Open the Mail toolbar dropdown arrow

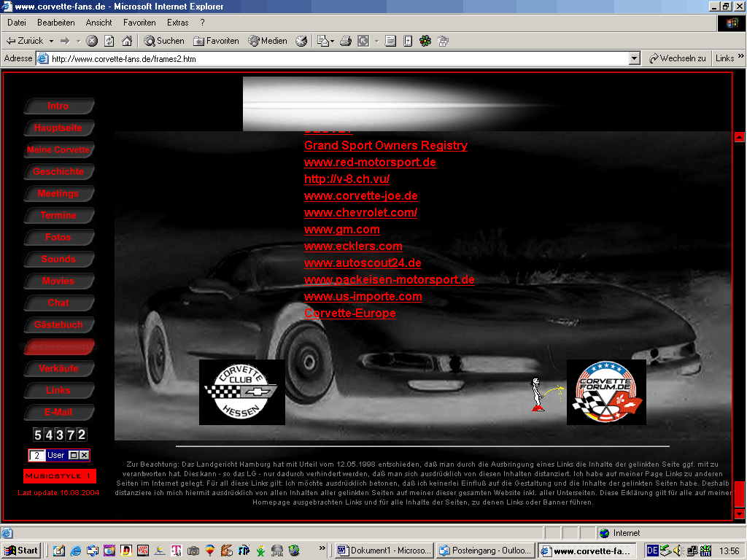(x=333, y=41)
